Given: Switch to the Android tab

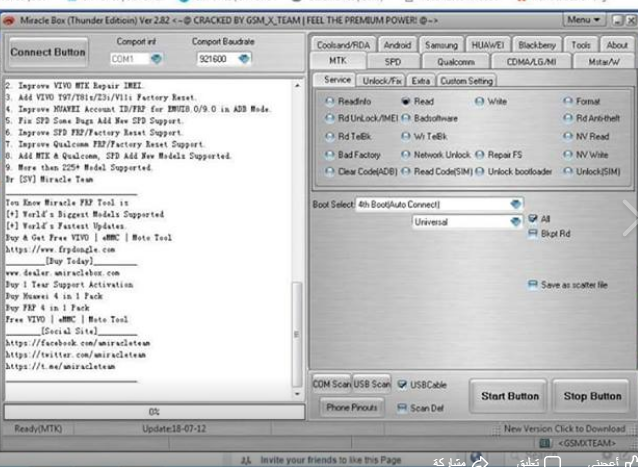Looking at the screenshot, I should (397, 45).
